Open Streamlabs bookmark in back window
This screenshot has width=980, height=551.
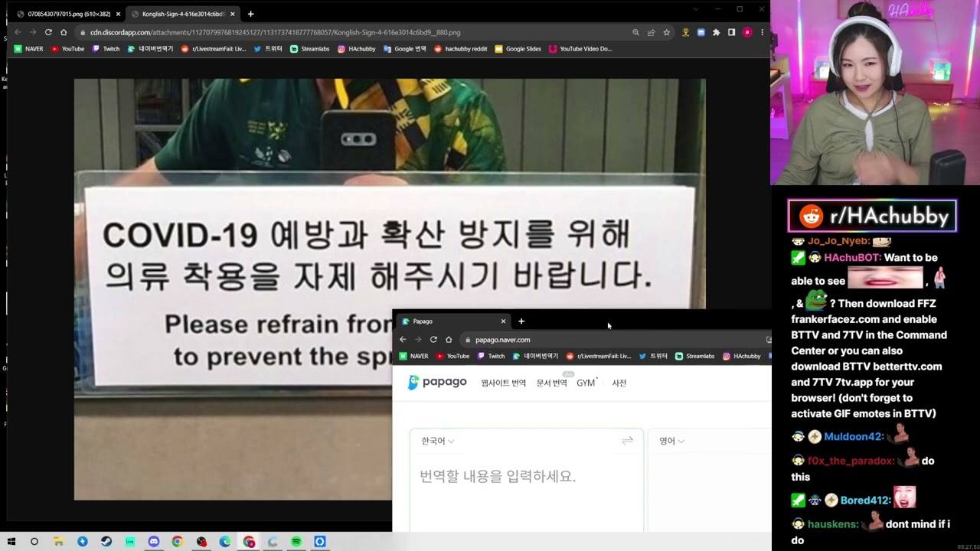[x=309, y=49]
